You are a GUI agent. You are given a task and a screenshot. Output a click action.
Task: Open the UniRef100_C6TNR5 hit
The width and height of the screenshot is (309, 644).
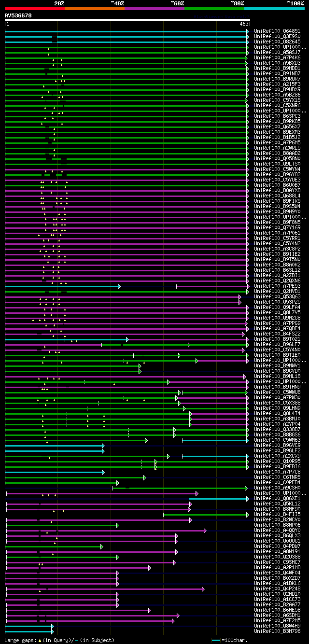(278, 477)
